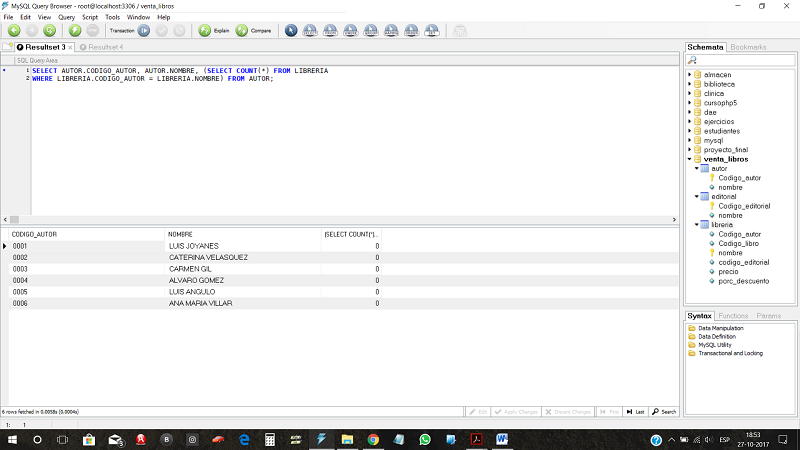Go back with the green back arrow

click(x=14, y=31)
